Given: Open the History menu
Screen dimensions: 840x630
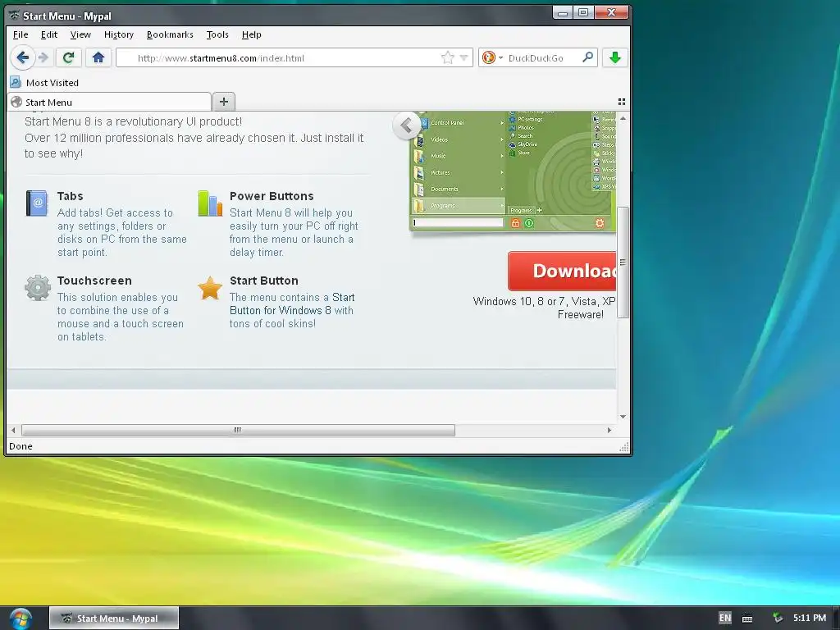Looking at the screenshot, I should (118, 34).
